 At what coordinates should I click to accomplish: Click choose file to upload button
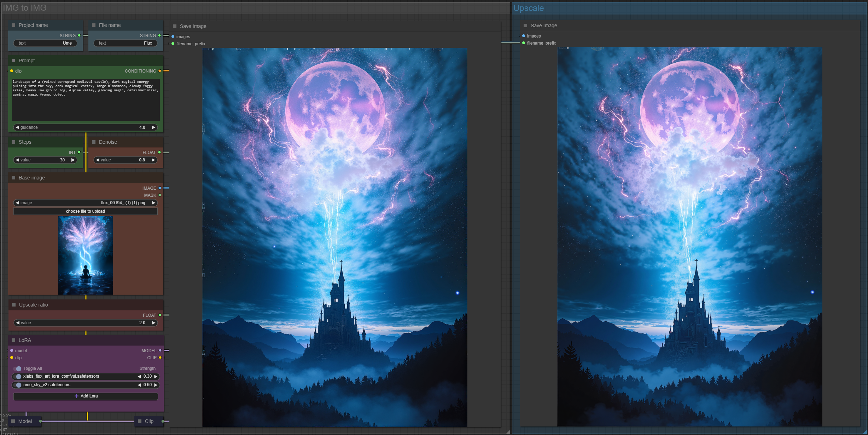(x=85, y=211)
